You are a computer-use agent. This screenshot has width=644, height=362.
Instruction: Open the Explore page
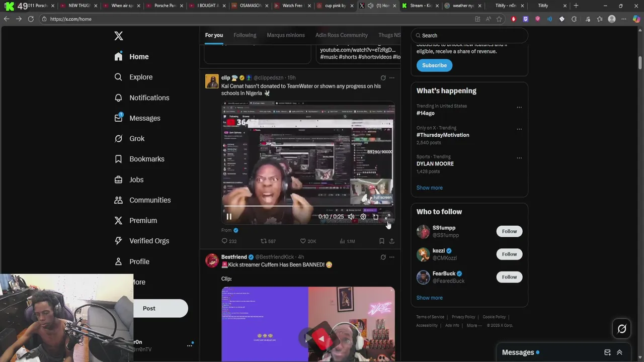tap(133, 77)
